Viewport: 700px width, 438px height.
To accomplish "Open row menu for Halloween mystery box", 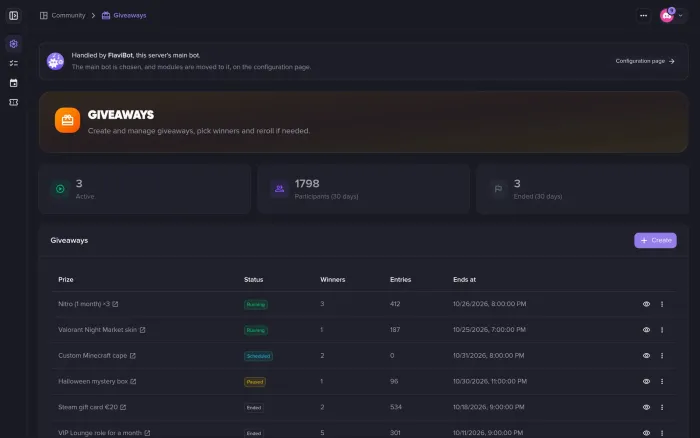I will (x=662, y=382).
